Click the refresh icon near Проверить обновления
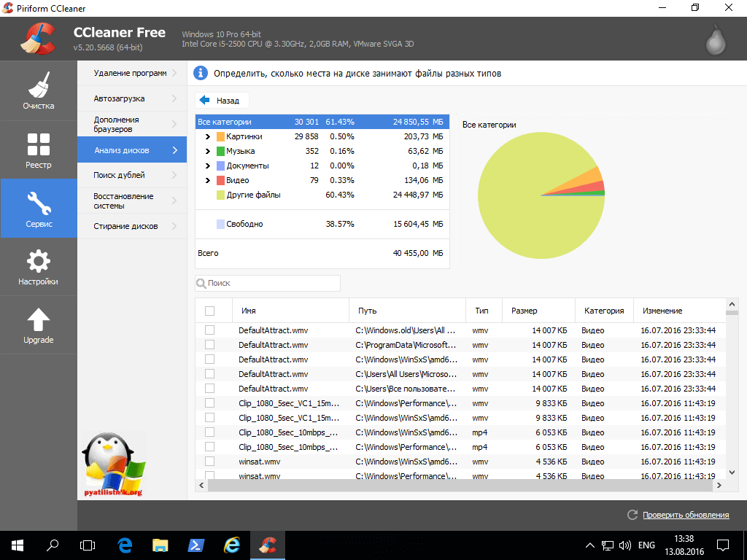 tap(632, 515)
